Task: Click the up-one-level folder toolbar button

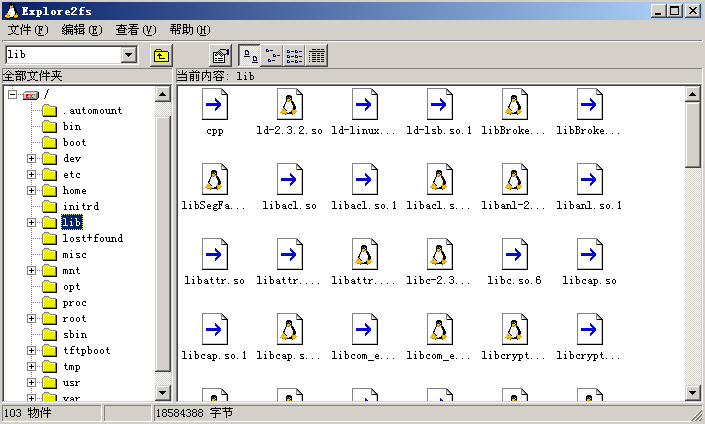Action: 161,56
